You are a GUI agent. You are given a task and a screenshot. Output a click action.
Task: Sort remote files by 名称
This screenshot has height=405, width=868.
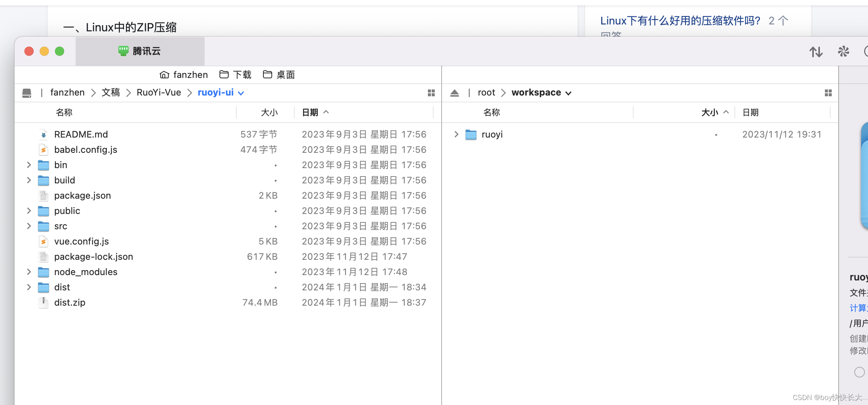pos(492,112)
